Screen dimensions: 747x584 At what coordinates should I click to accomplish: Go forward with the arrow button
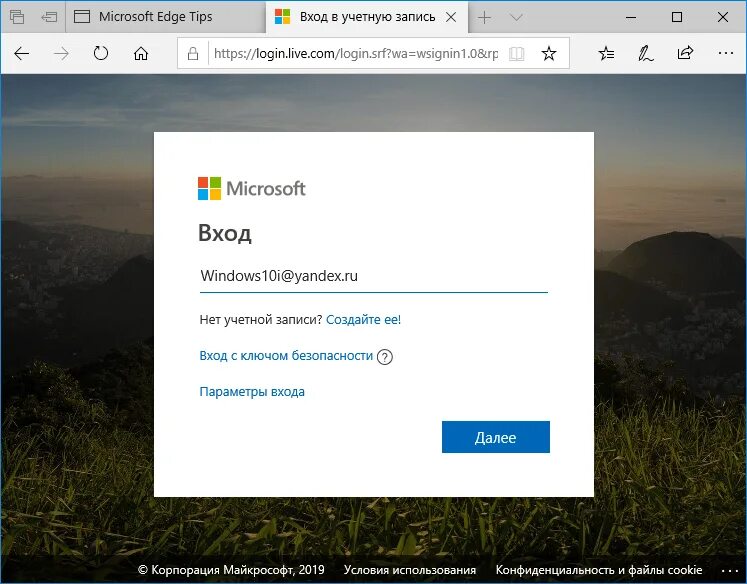point(61,53)
